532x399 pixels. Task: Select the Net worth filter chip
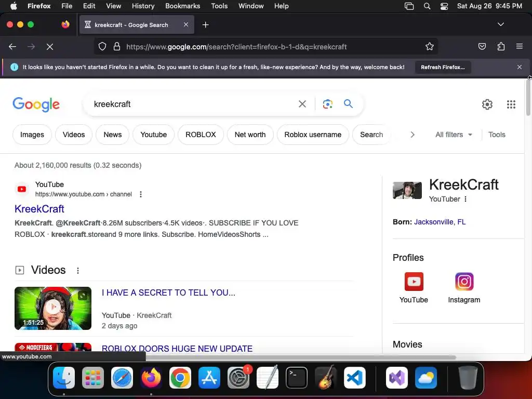[250, 135]
